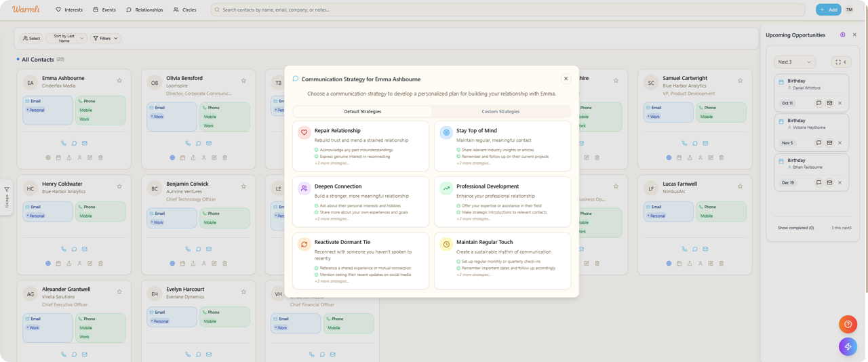Email Samuel Cartwright via envelope icon
This screenshot has width=868, height=362.
tap(705, 144)
